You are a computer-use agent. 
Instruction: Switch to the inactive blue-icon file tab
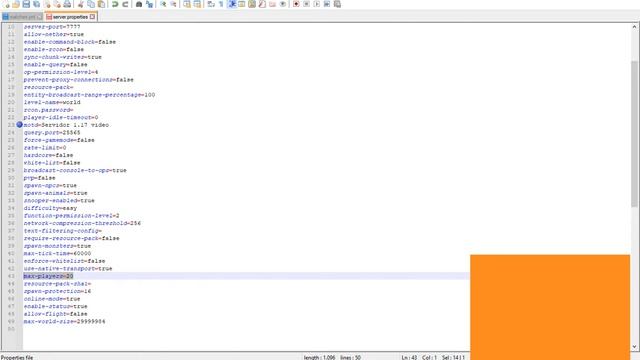click(22, 17)
